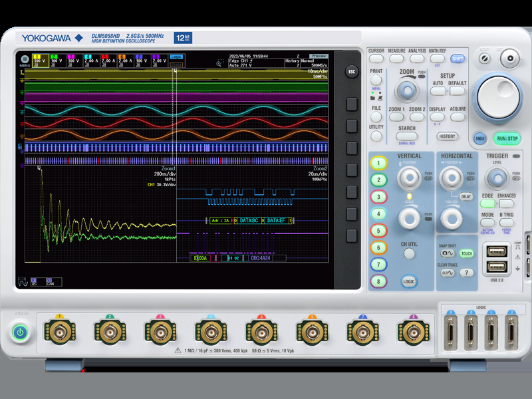Tap the zoom magnifier icon on the display
Image resolution: width=532 pixels, height=399 pixels.
[220, 63]
